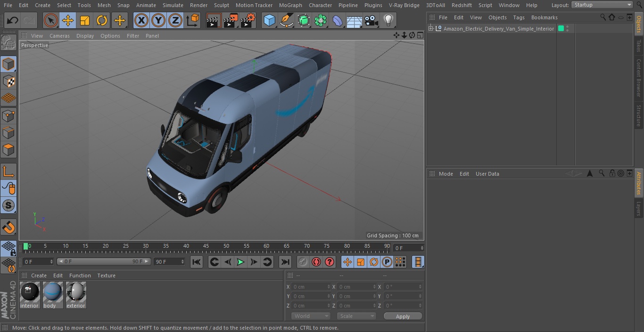Viewport: 644px width, 332px height.
Task: Open Bookmarks in Object Manager
Action: tap(544, 17)
